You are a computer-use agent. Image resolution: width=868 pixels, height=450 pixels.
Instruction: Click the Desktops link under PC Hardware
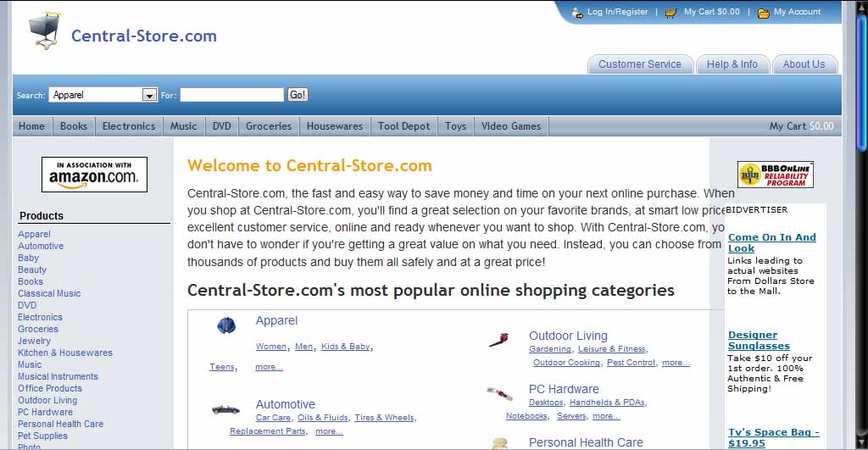[546, 403]
